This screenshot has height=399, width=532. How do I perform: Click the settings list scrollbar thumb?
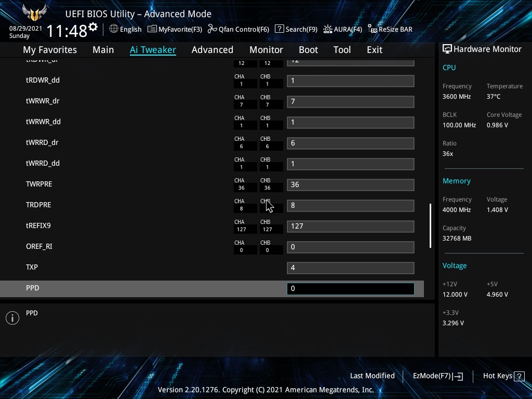click(x=430, y=225)
